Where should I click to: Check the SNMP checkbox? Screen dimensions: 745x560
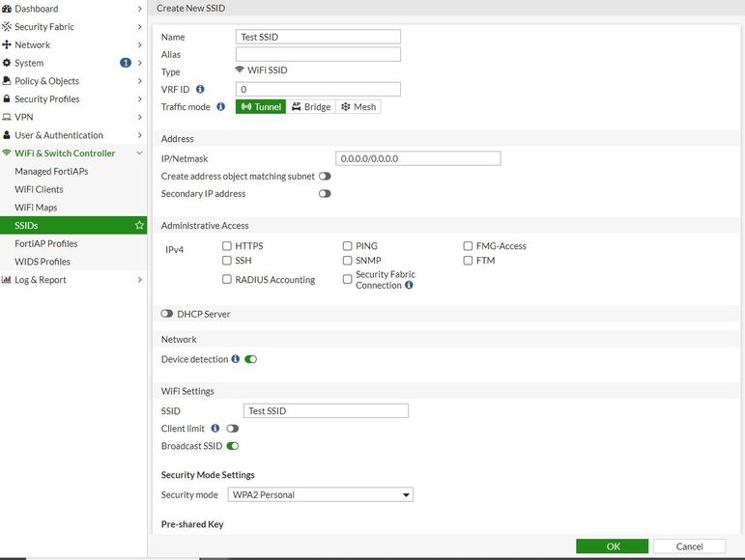[348, 261]
